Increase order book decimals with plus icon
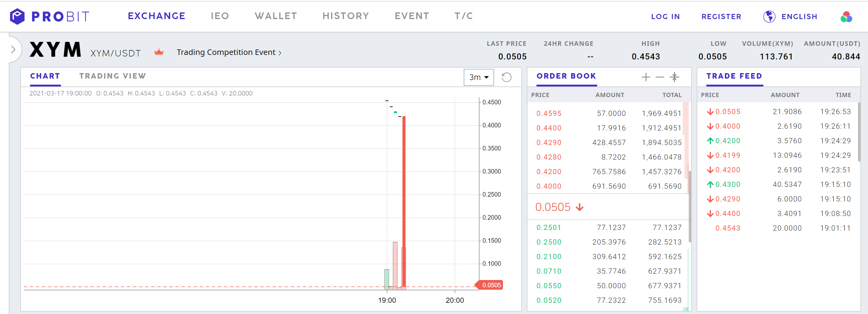868x314 pixels. [x=646, y=77]
